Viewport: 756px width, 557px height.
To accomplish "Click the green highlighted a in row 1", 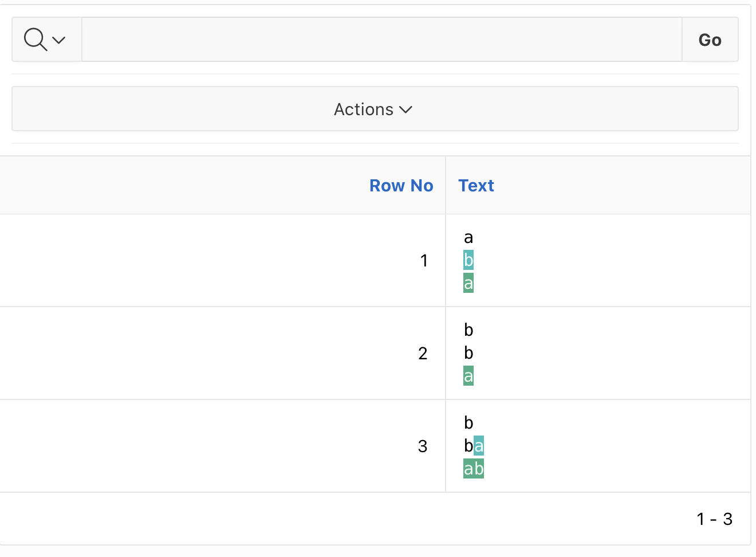I will [468, 283].
